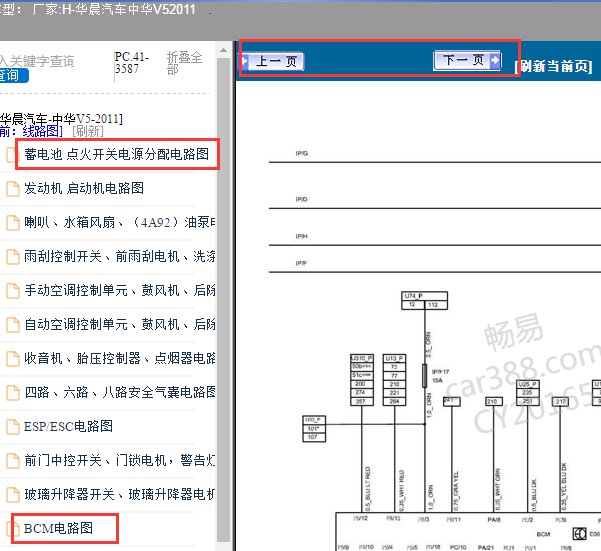Click the 上一页 previous page button
The width and height of the screenshot is (601, 551).
pyautogui.click(x=273, y=61)
